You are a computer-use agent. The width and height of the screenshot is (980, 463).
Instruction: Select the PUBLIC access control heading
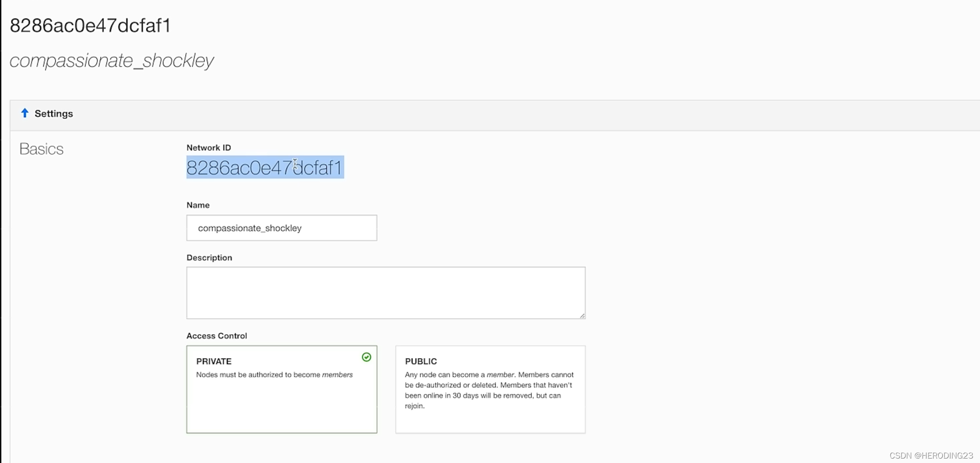click(x=420, y=361)
